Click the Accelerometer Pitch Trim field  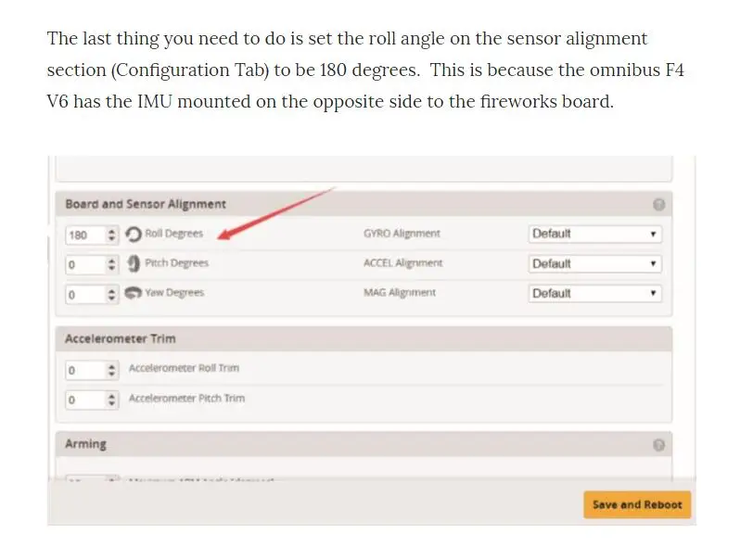(x=92, y=400)
